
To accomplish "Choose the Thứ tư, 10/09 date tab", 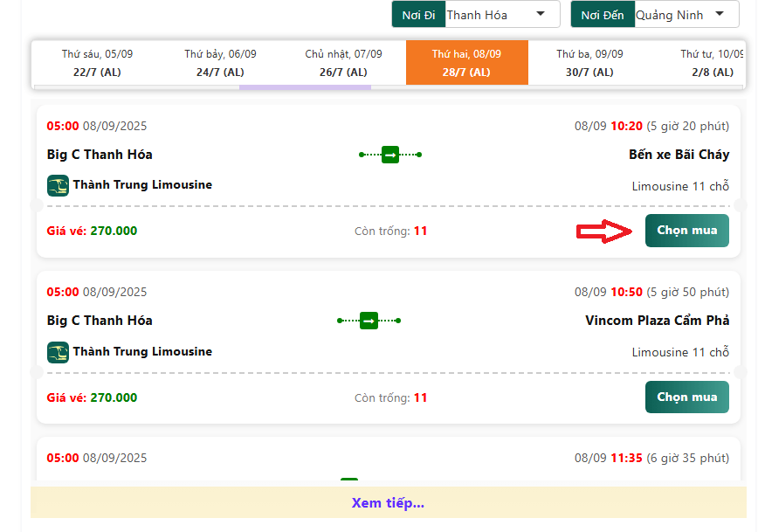I will tap(711, 63).
